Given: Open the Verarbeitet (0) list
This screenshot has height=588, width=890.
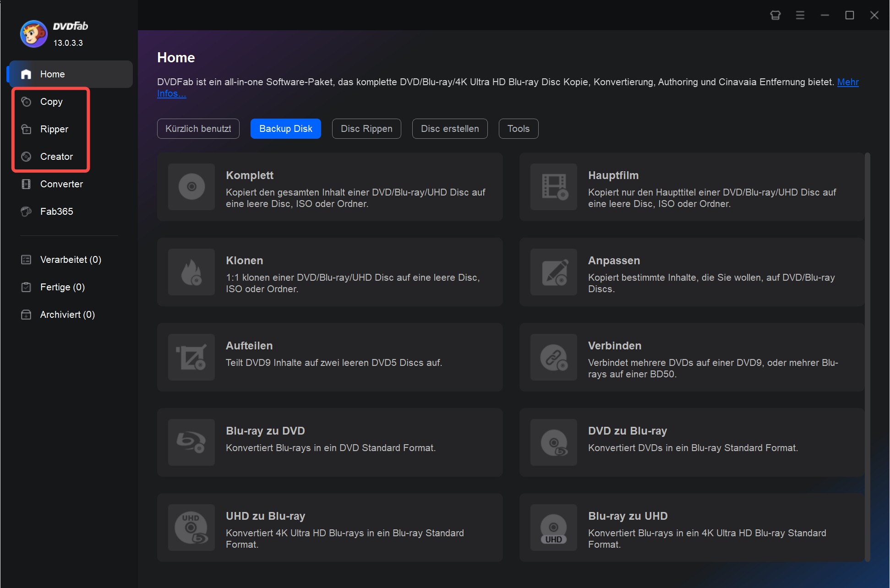Looking at the screenshot, I should tap(71, 260).
